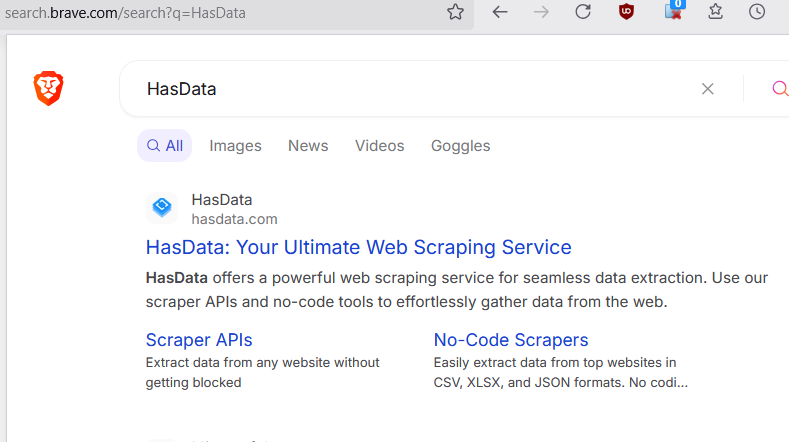Screen dimensions: 789x442
Task: Click the snippet starting "HasData offers a powerful"
Action: [x=457, y=289]
